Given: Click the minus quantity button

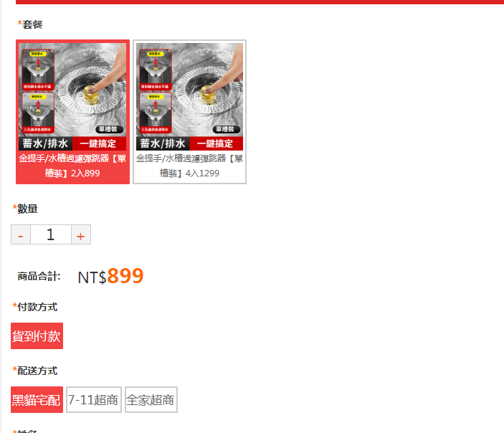Looking at the screenshot, I should click(21, 234).
